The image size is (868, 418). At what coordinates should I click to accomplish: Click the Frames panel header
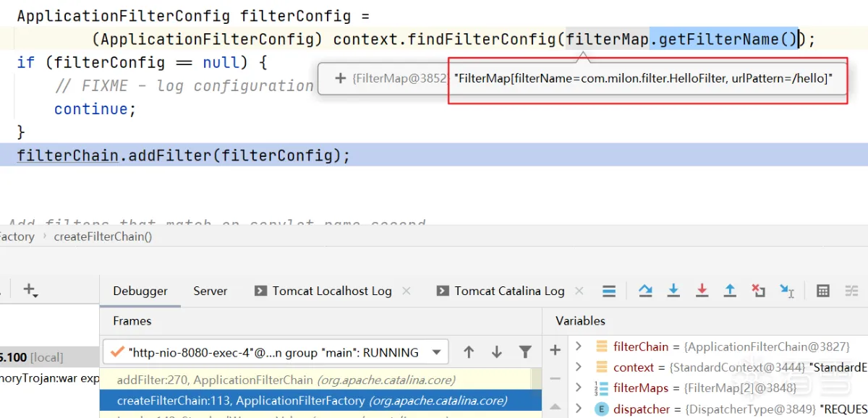[132, 320]
